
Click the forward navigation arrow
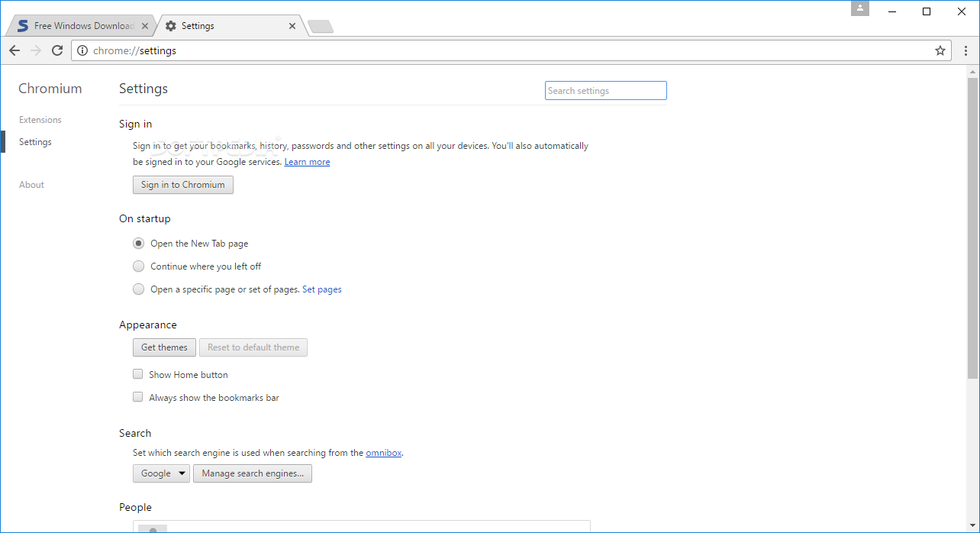point(36,50)
